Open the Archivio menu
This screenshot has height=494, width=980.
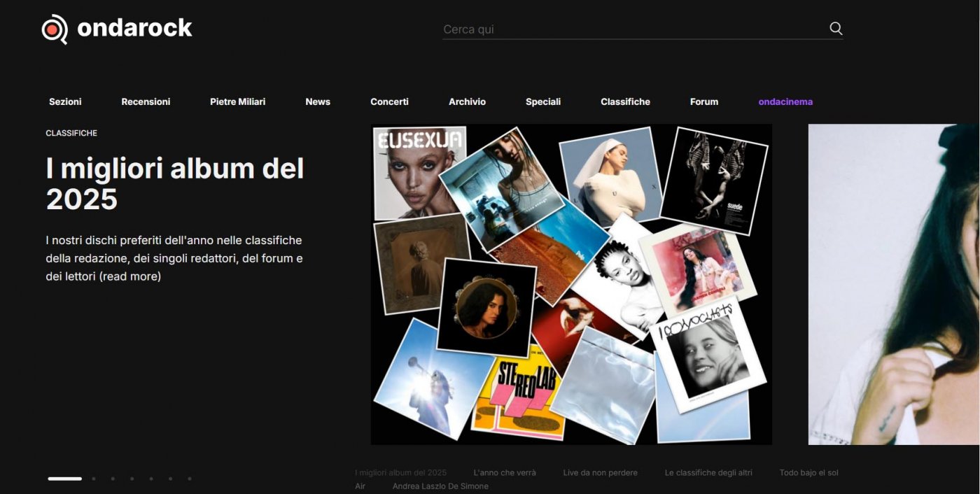pyautogui.click(x=467, y=101)
